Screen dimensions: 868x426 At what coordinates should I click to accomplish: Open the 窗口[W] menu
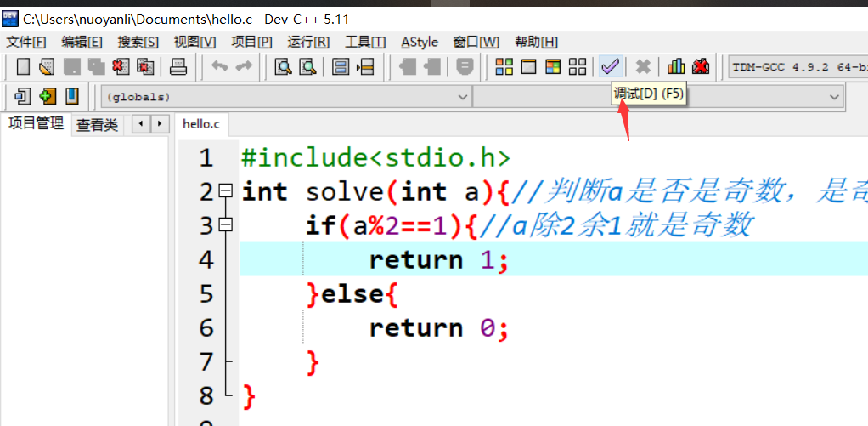click(x=476, y=43)
